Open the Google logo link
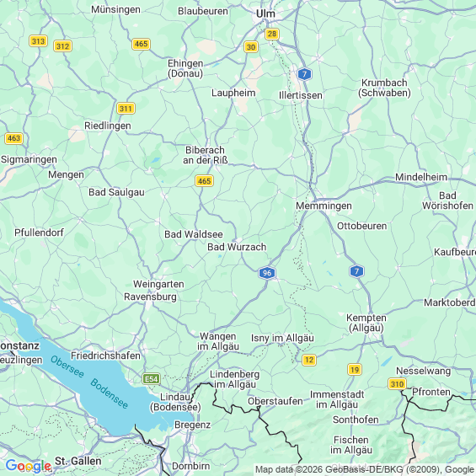 pos(29,465)
